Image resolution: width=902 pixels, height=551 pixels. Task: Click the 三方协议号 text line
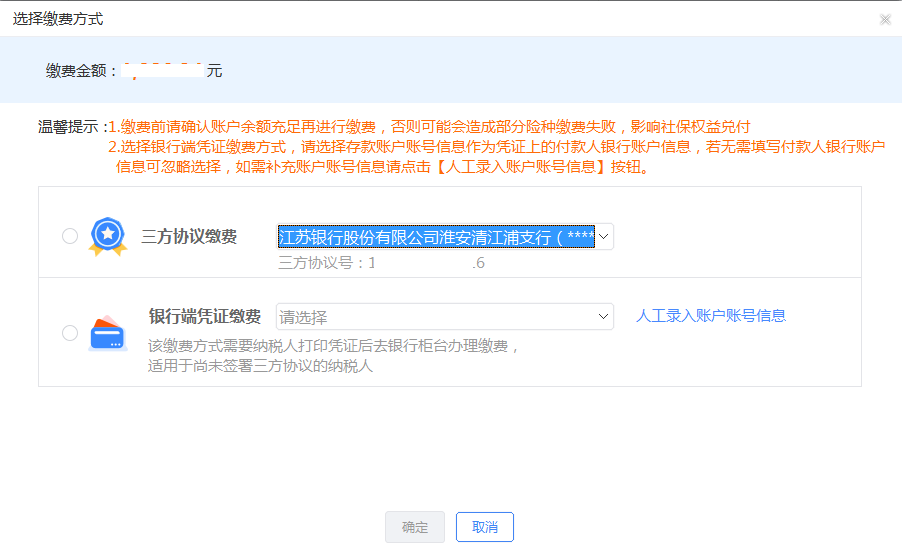(x=381, y=263)
